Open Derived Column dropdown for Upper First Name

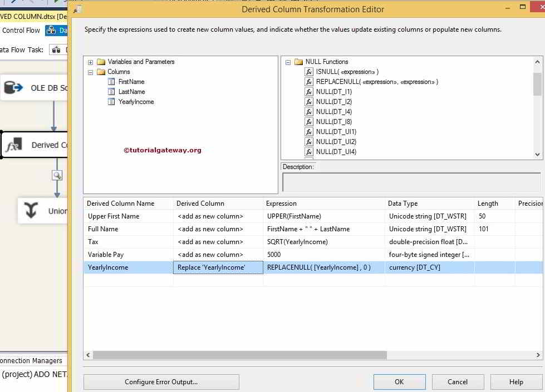coord(218,216)
